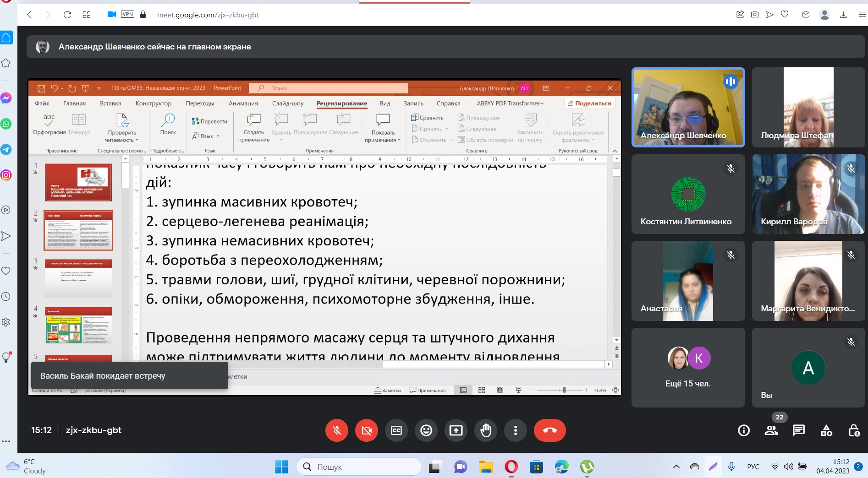The image size is (868, 478).
Task: Toggle microphone in Meet controls
Action: coord(337,430)
